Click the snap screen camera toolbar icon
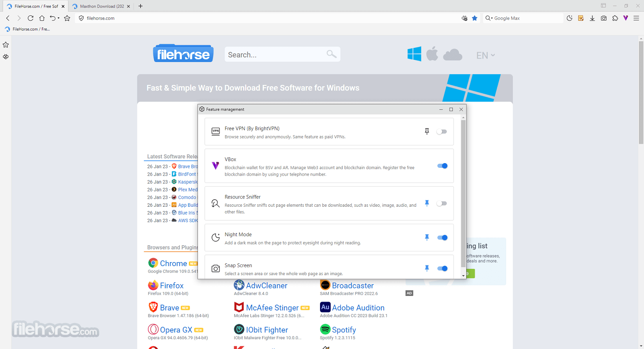Screen dimensions: 644x349 tap(604, 18)
